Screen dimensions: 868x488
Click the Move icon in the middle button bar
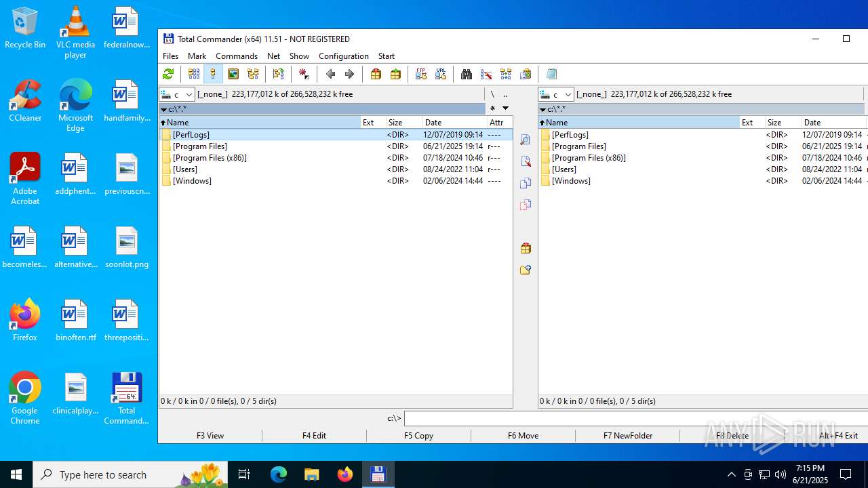tap(526, 205)
